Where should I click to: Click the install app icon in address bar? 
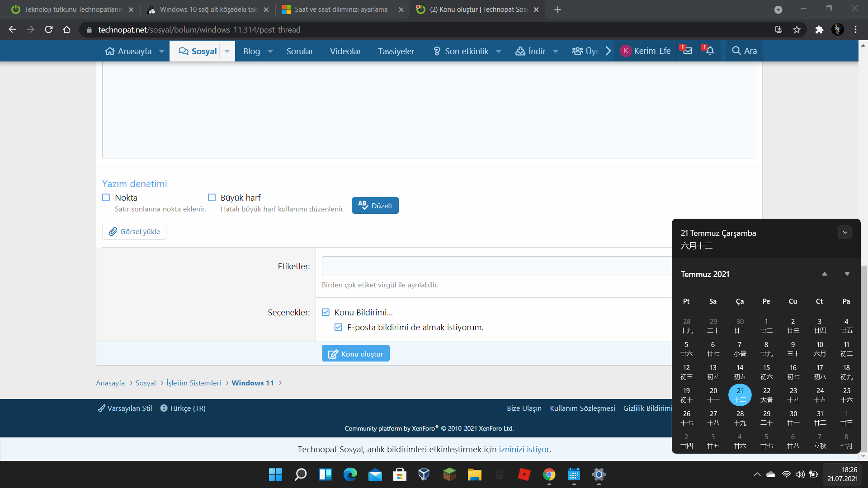778,30
